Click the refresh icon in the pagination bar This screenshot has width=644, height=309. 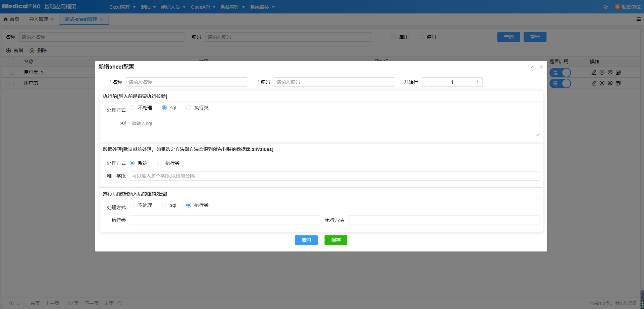(x=119, y=303)
